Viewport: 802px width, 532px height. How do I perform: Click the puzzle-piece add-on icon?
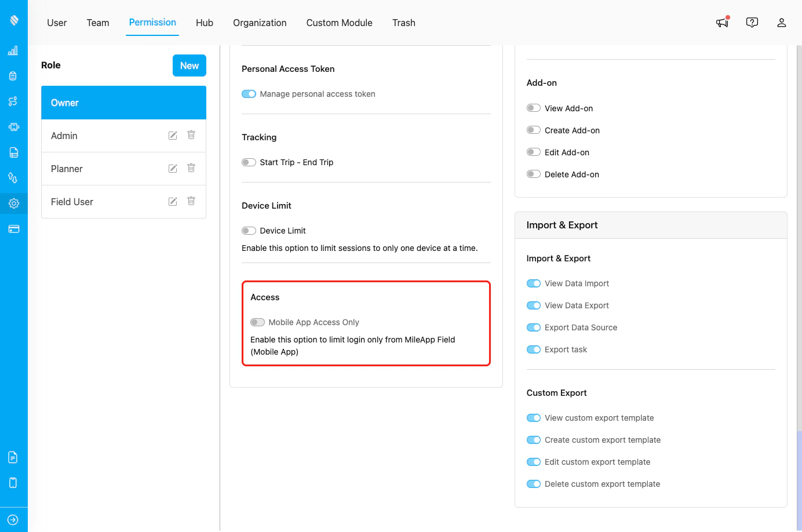tap(13, 126)
